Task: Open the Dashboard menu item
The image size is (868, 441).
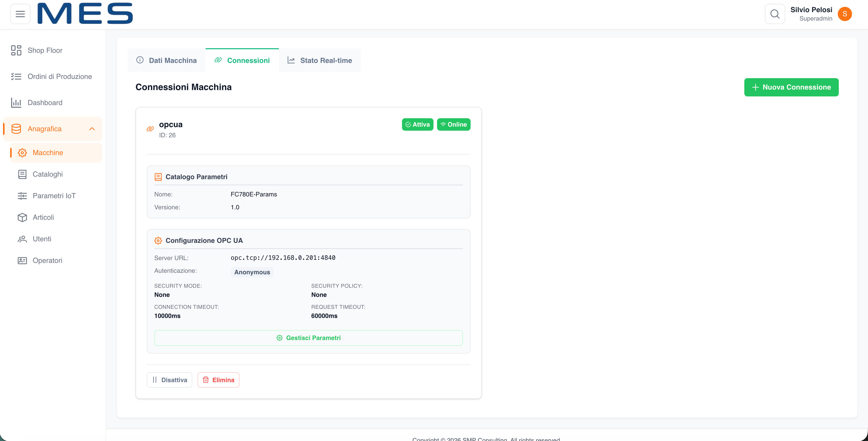Action: click(x=53, y=103)
